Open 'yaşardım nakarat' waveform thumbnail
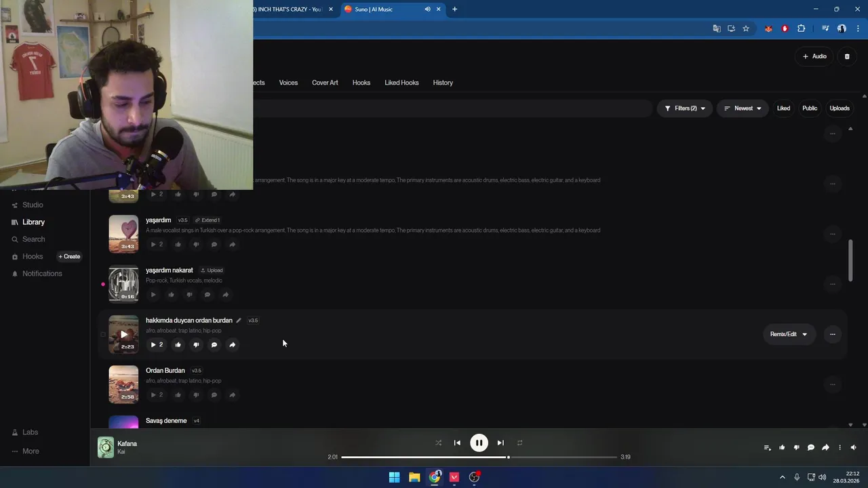 point(123,284)
